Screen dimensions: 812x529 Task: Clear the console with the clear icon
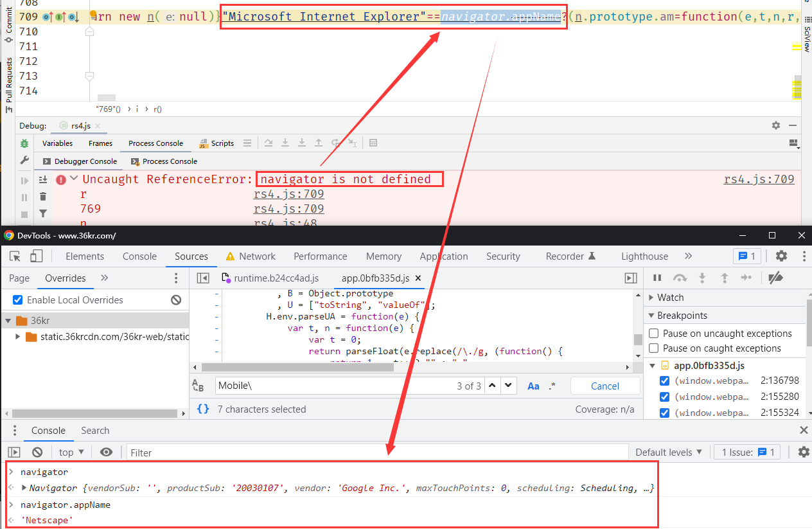point(37,453)
